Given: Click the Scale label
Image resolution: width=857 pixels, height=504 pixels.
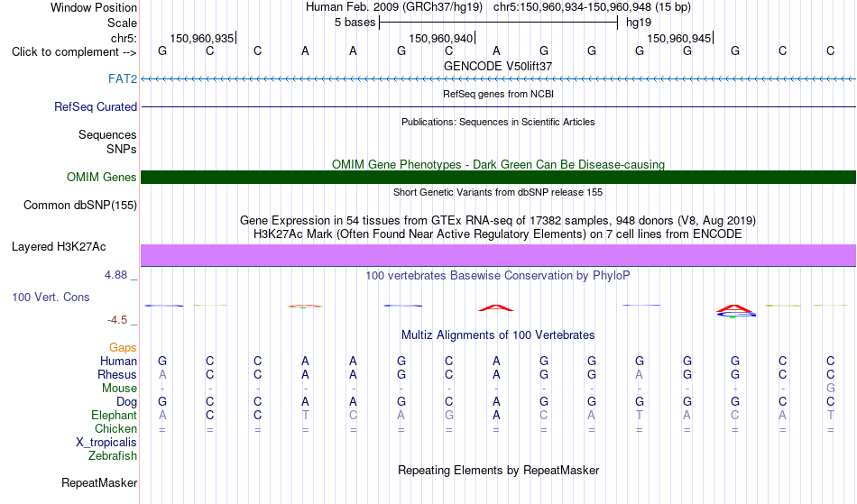Looking at the screenshot, I should pos(123,23).
